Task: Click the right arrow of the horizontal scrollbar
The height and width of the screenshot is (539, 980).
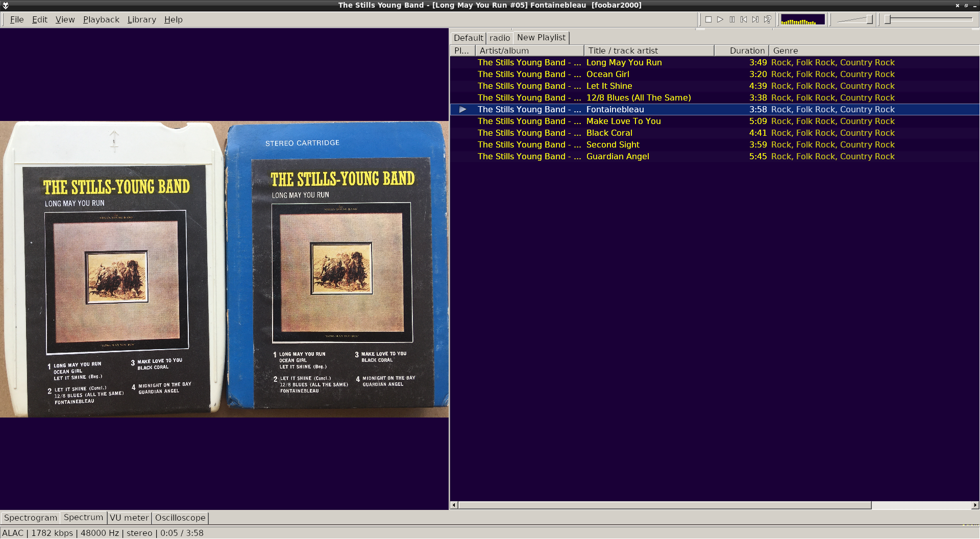Action: tap(975, 505)
